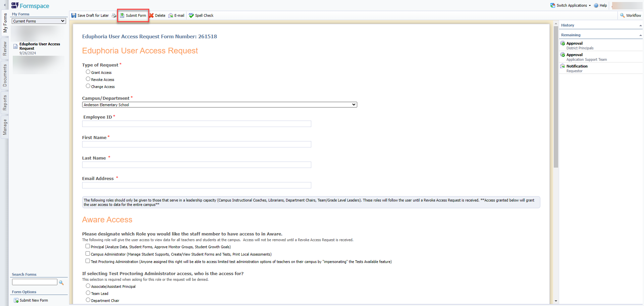
Task: Switch to the Review side tab
Action: pyautogui.click(x=5, y=49)
